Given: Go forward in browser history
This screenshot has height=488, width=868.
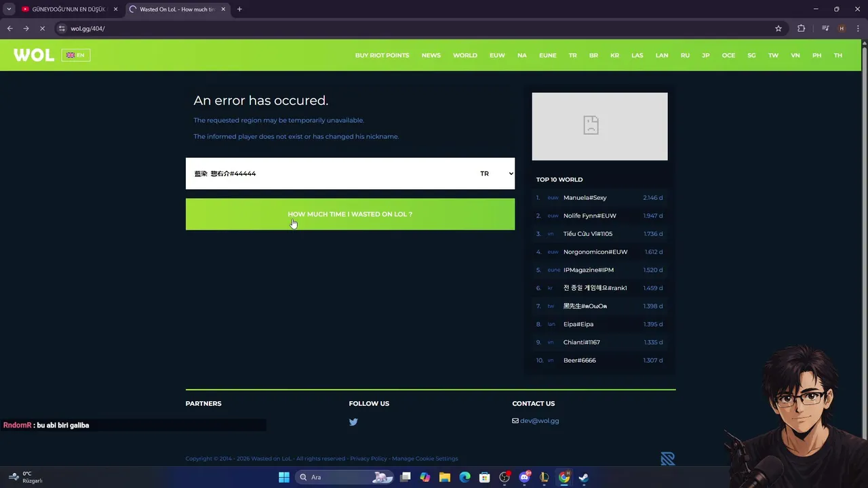Looking at the screenshot, I should click(26, 28).
